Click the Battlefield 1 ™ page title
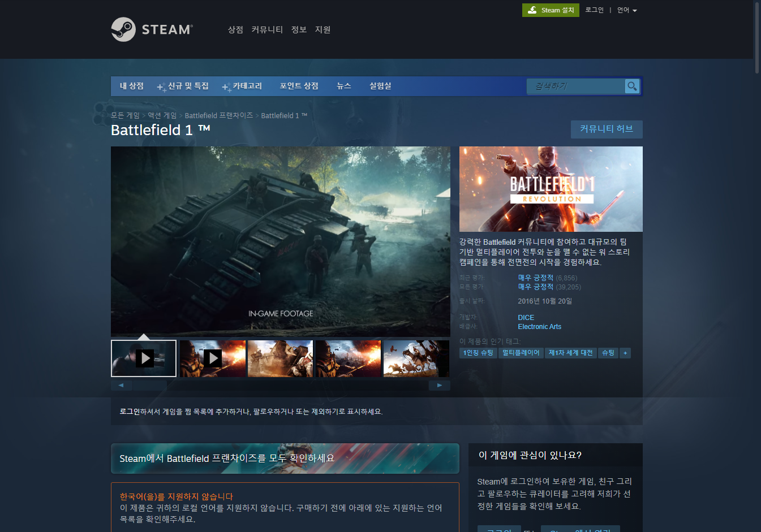This screenshot has width=761, height=532. click(161, 130)
